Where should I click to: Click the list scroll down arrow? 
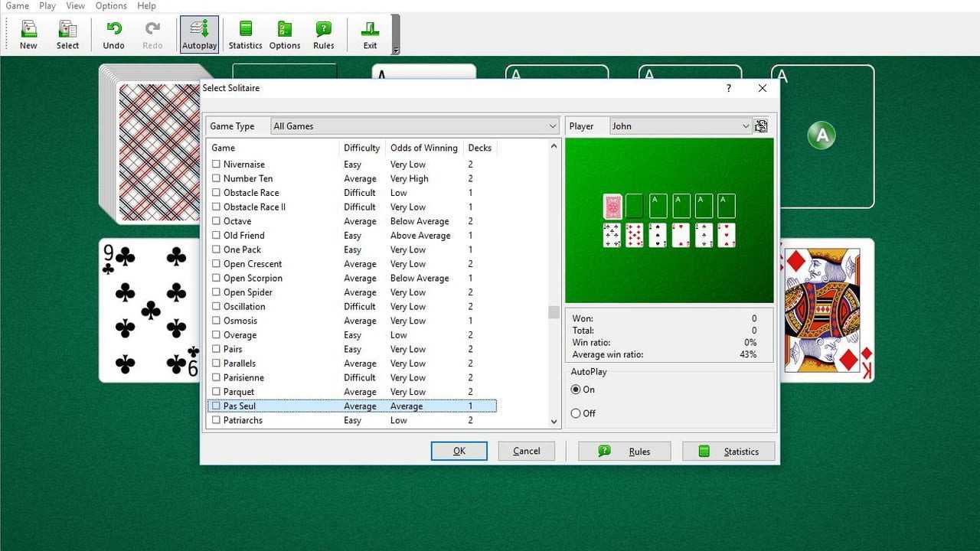click(x=554, y=422)
